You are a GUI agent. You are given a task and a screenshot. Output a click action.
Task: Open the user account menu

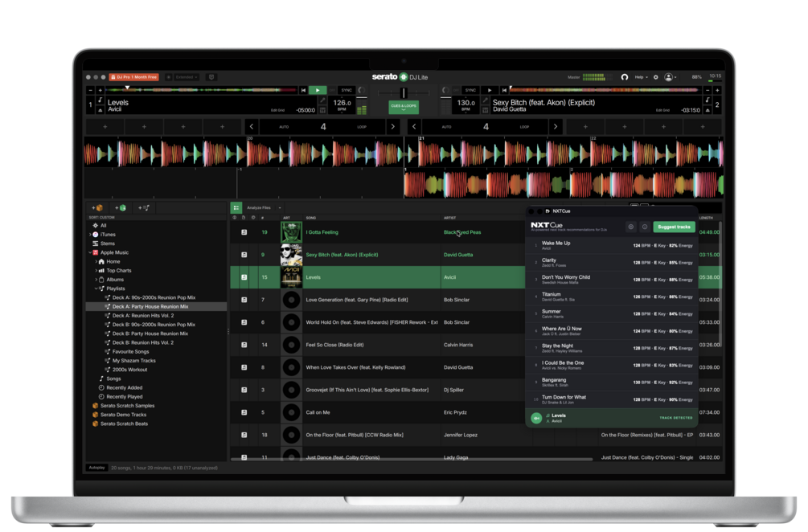[670, 77]
